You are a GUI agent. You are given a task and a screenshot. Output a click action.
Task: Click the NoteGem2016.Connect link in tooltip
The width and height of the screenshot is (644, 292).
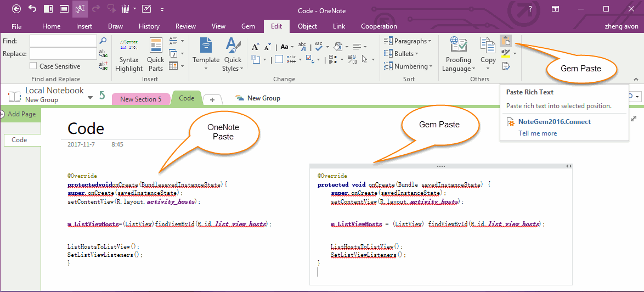point(555,121)
